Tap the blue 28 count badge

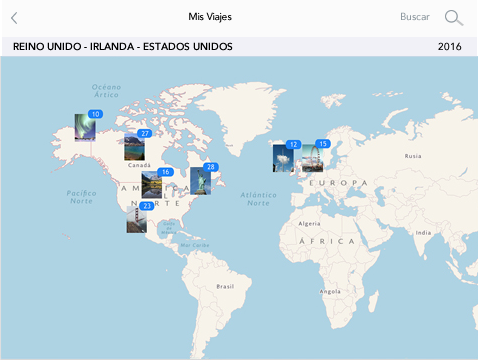pyautogui.click(x=211, y=167)
